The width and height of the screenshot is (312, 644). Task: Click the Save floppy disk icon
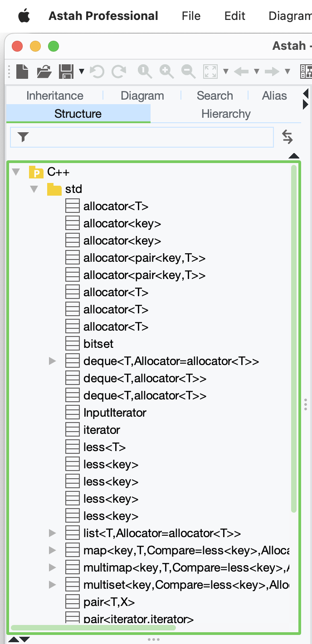pyautogui.click(x=66, y=71)
